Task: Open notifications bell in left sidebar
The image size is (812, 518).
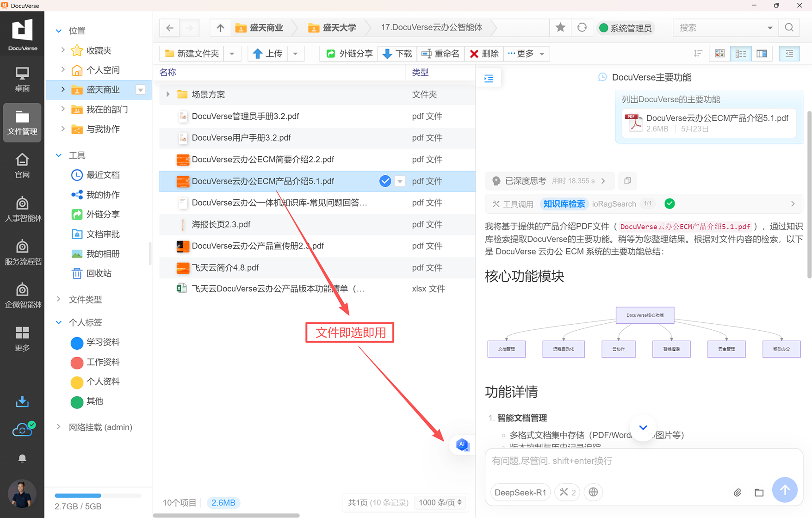Action: tap(22, 458)
